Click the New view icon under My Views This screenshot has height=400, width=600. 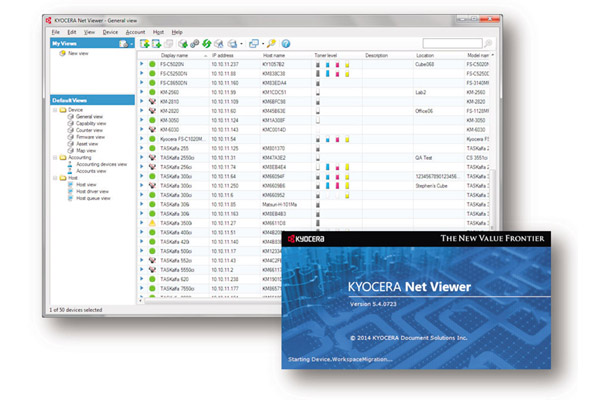62,53
